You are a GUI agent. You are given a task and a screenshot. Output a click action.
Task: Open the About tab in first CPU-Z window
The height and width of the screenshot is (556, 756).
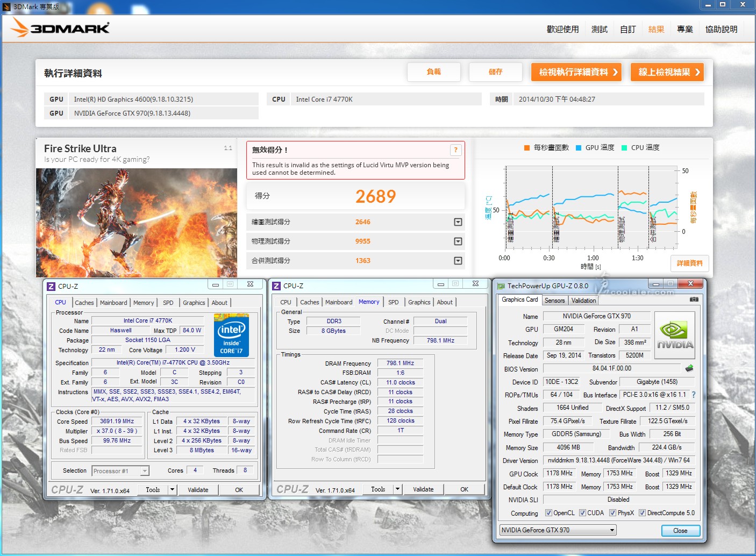219,303
